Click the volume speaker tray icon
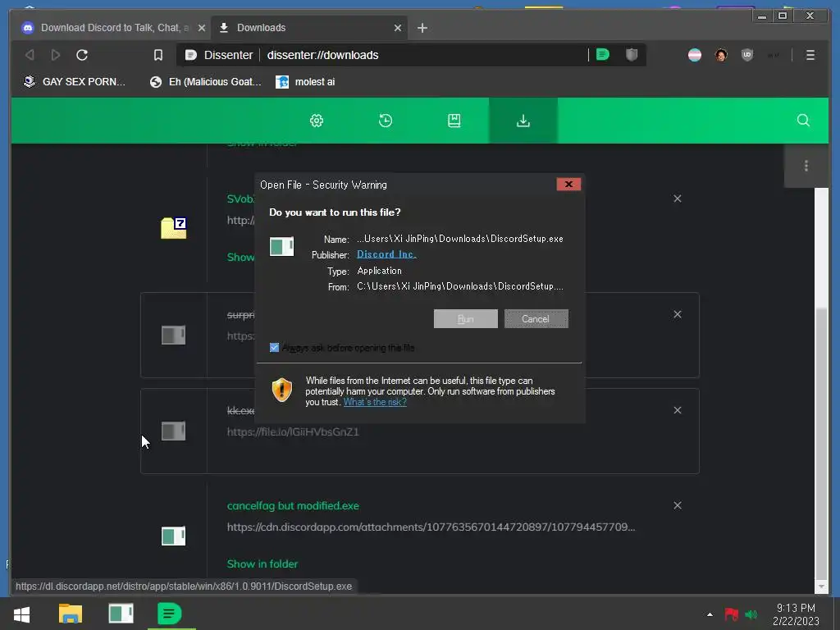Screen dimensions: 840x630 (x=751, y=614)
